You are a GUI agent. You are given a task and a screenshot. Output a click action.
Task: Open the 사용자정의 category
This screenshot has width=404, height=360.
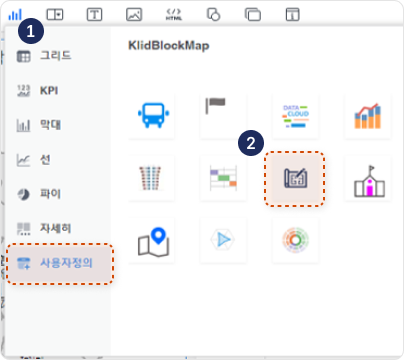(60, 264)
